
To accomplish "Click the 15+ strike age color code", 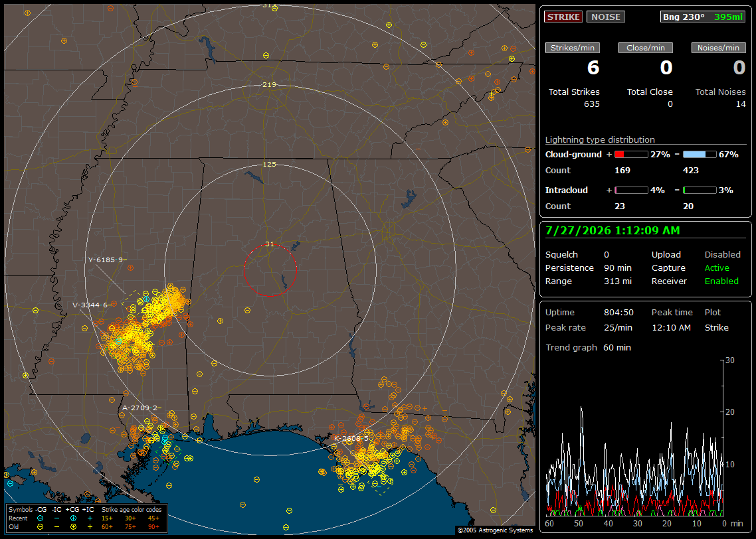I will (107, 518).
